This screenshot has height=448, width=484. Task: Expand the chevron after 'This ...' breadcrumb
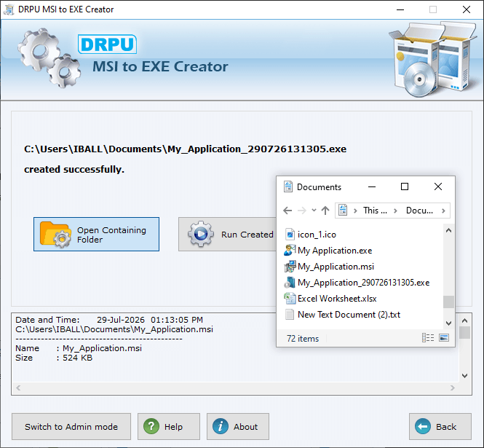point(395,211)
